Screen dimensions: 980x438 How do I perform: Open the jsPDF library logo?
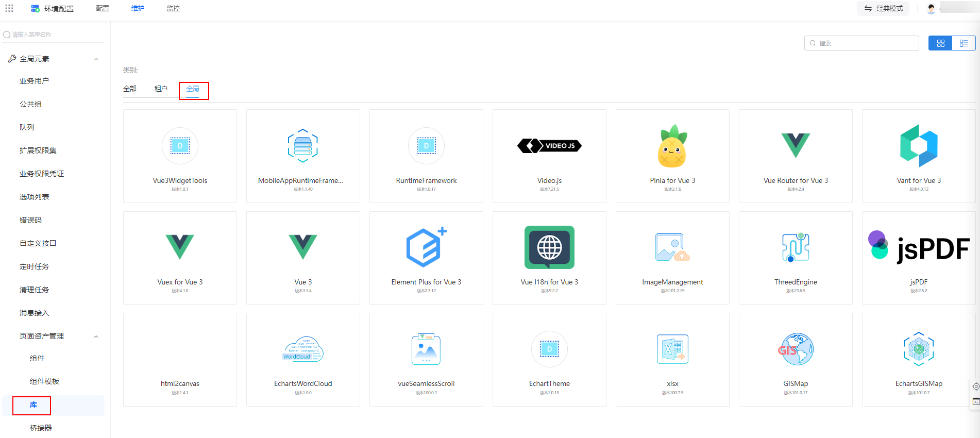point(919,247)
